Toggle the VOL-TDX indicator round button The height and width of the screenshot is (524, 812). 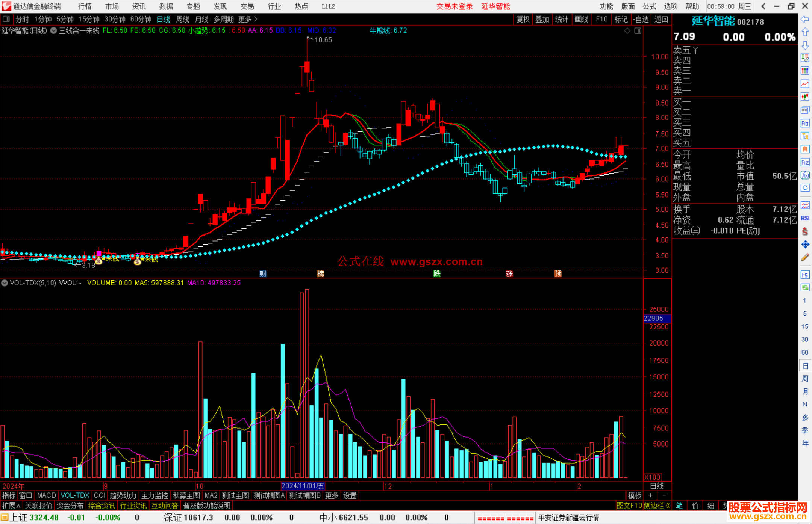pos(5,283)
